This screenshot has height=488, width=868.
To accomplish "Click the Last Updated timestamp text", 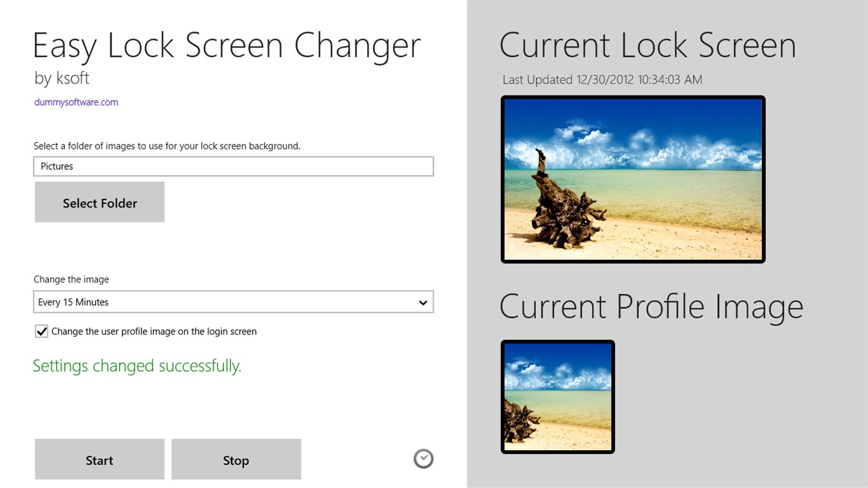I will pos(601,79).
